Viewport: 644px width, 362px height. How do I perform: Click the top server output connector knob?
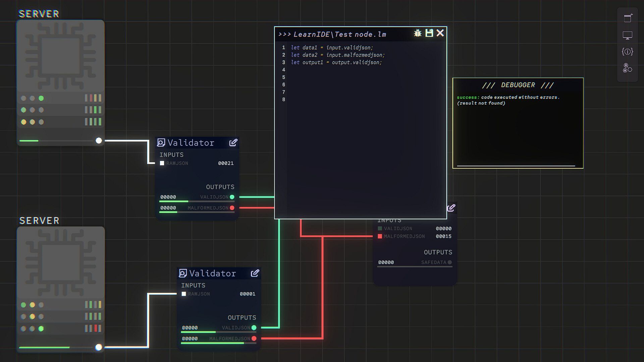pos(99,141)
